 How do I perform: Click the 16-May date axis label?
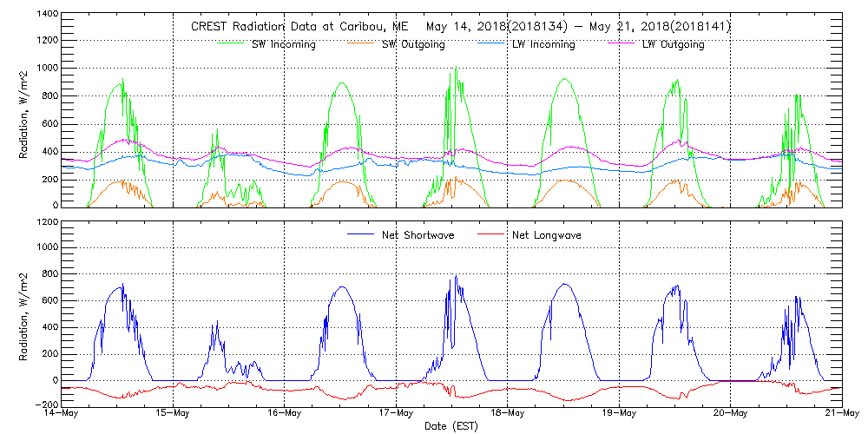[x=285, y=413]
